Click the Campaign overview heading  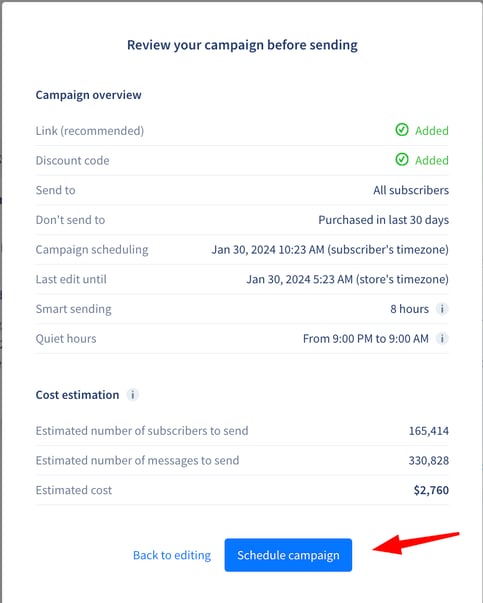[x=88, y=95]
